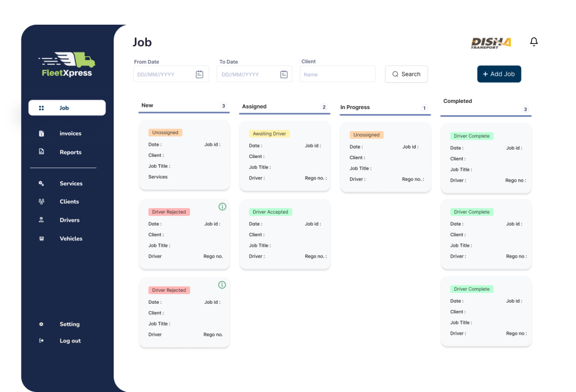The image size is (576, 392).
Task: Click info icon on last Driver Rejected card
Action: [222, 285]
